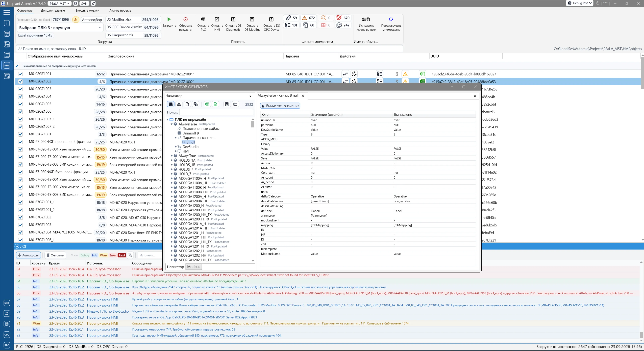Click Открыть DS ModBus icon
This screenshot has height=351, width=644.
coord(252,19)
